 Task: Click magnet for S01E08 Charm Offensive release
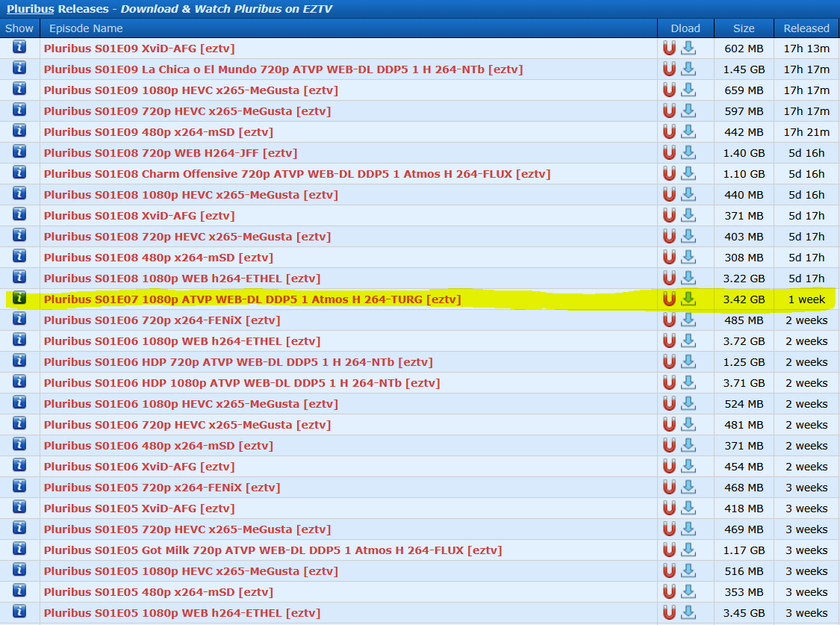[x=669, y=173]
